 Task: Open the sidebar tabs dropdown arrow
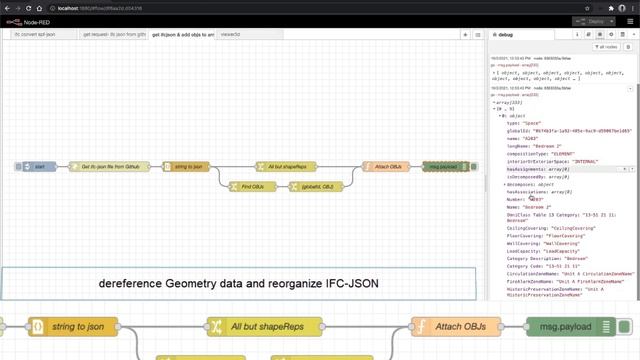pos(633,35)
